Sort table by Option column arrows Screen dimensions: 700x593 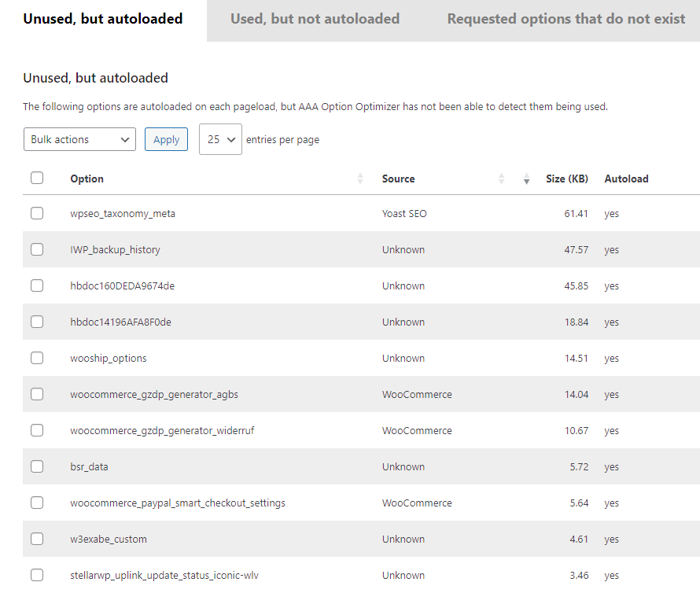tap(360, 179)
